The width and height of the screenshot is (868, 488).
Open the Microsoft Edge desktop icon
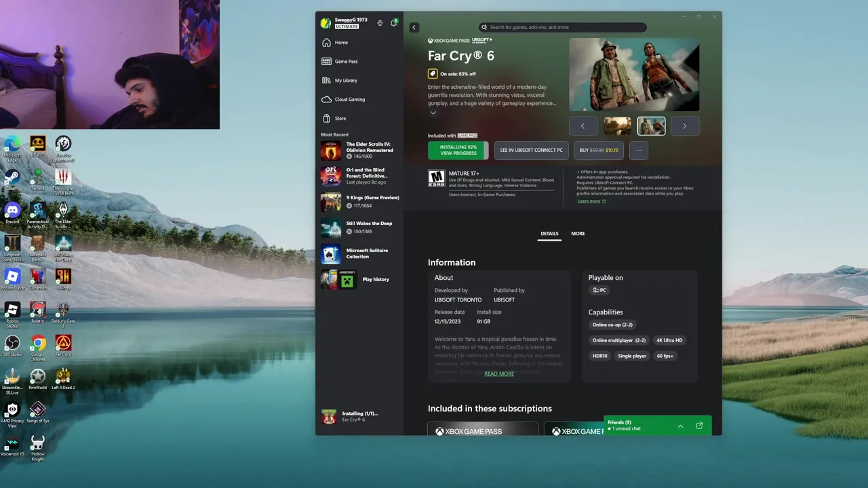pyautogui.click(x=12, y=149)
